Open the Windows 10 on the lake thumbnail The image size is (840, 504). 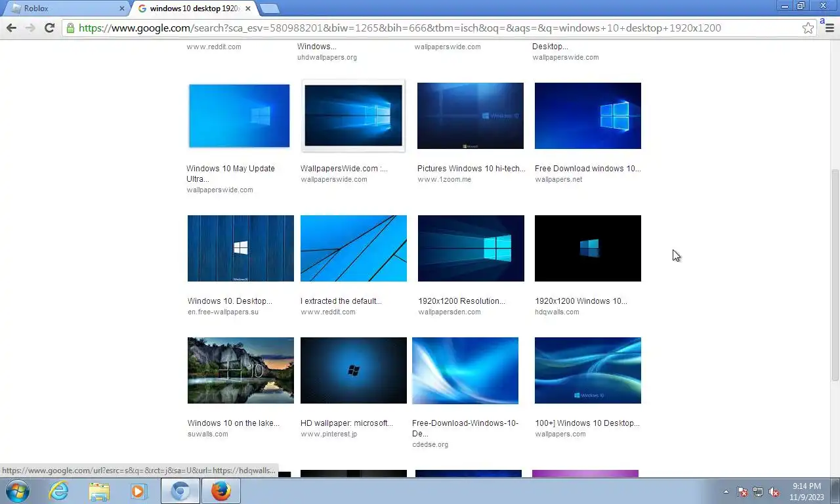(x=241, y=370)
